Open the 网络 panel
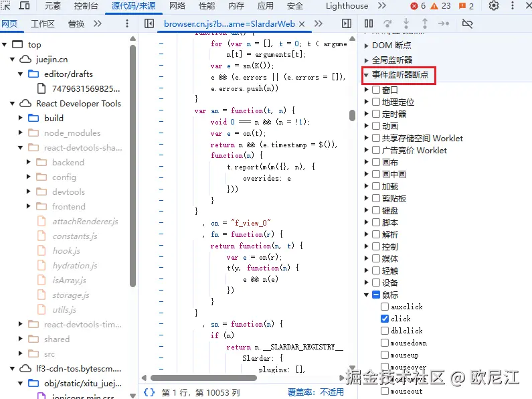Screen dimensions: 532x399 (177, 6)
